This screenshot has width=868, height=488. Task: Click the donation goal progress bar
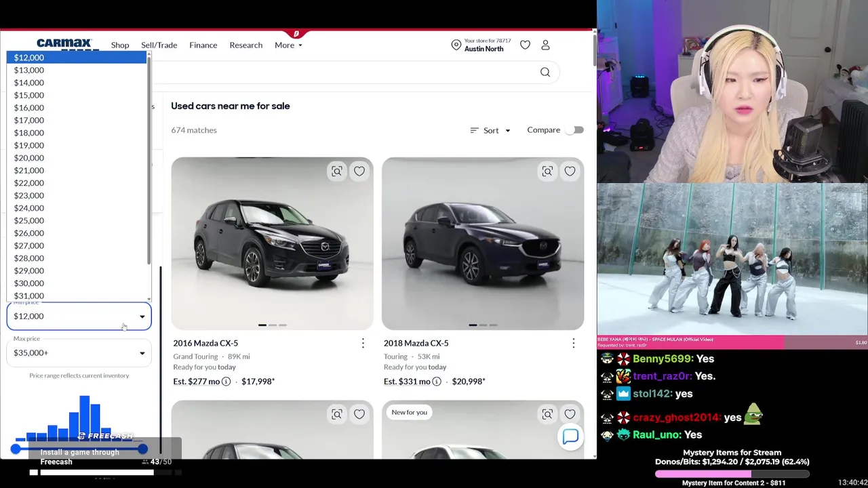click(x=732, y=473)
